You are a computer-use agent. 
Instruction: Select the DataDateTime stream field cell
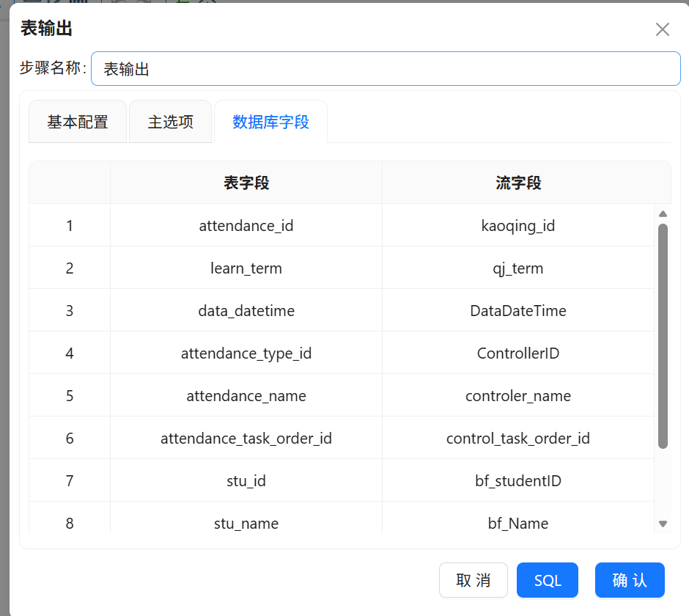pos(518,310)
